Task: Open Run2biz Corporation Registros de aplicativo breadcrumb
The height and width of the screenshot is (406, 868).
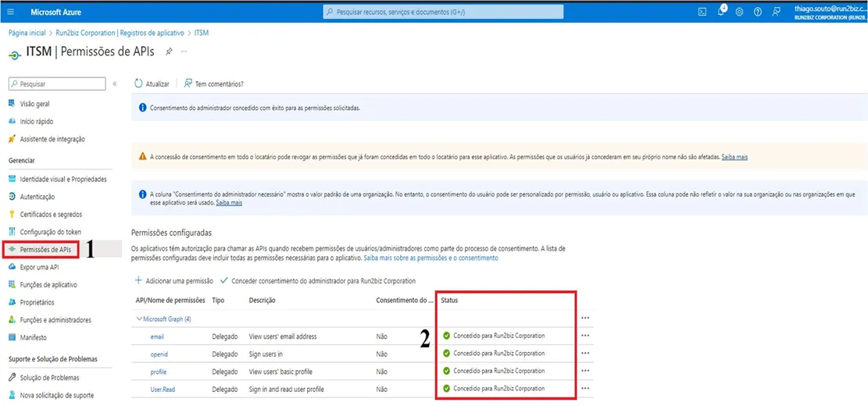Action: (x=120, y=33)
